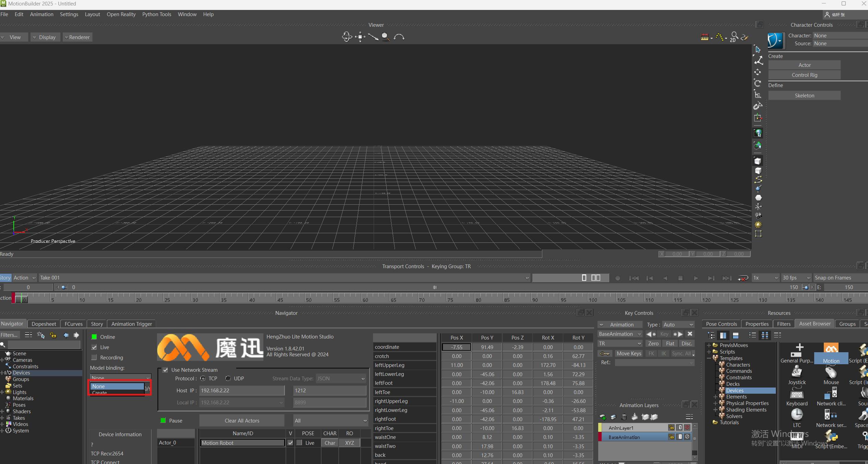The width and height of the screenshot is (868, 464).
Task: Click the Play button in Transport Controls
Action: pos(696,278)
